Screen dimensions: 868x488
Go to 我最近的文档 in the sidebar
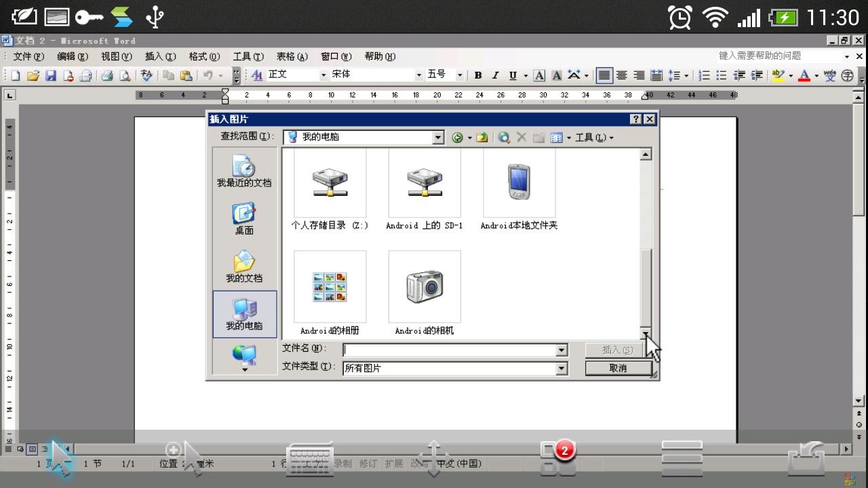[244, 171]
